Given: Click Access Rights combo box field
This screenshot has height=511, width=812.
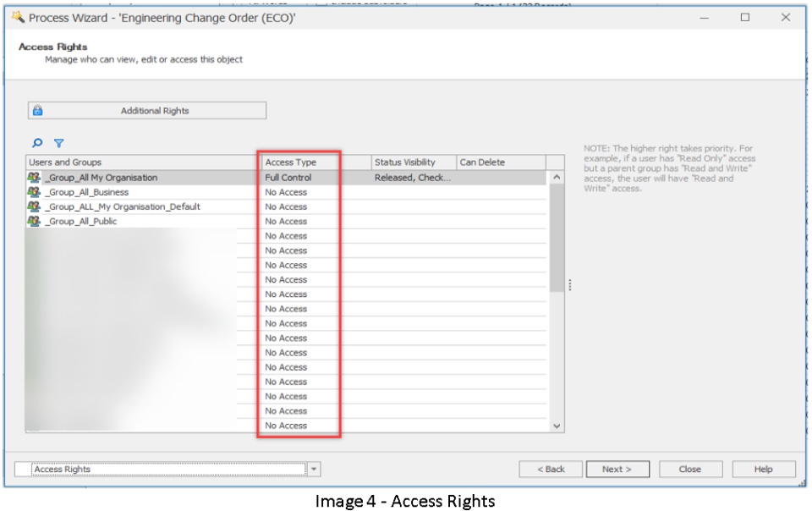Looking at the screenshot, I should click(167, 469).
